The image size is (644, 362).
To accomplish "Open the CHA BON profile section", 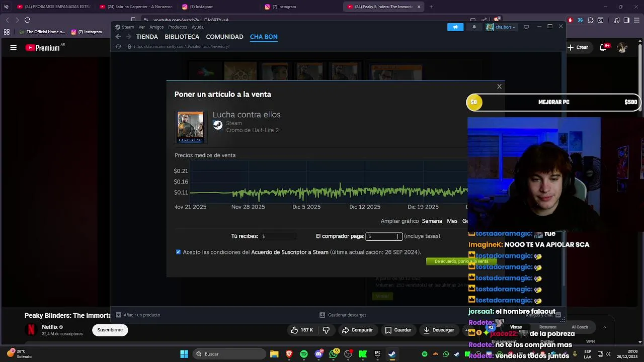I will (264, 37).
